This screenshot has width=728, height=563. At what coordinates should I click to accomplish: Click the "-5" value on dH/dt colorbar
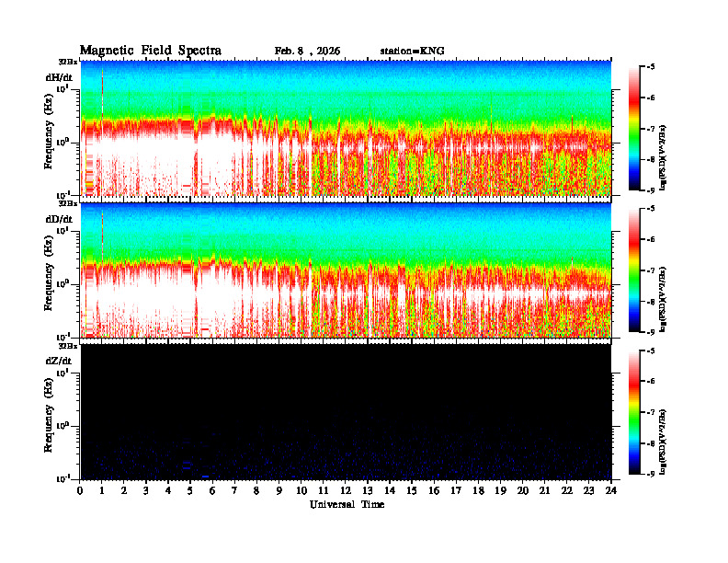651,67
